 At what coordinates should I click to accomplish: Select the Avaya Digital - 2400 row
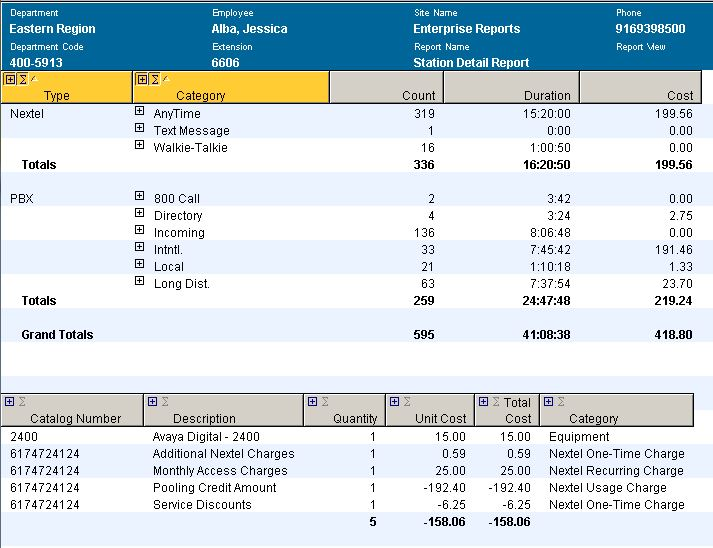[x=206, y=437]
